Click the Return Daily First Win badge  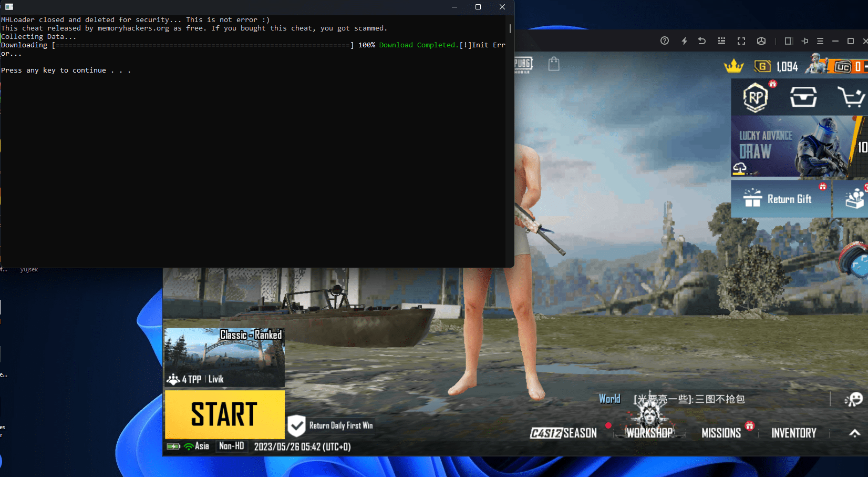tap(331, 425)
